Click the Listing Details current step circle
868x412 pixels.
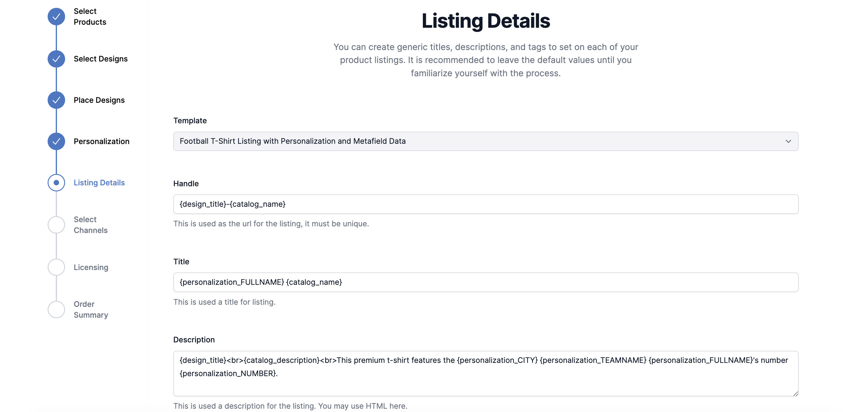pos(56,183)
